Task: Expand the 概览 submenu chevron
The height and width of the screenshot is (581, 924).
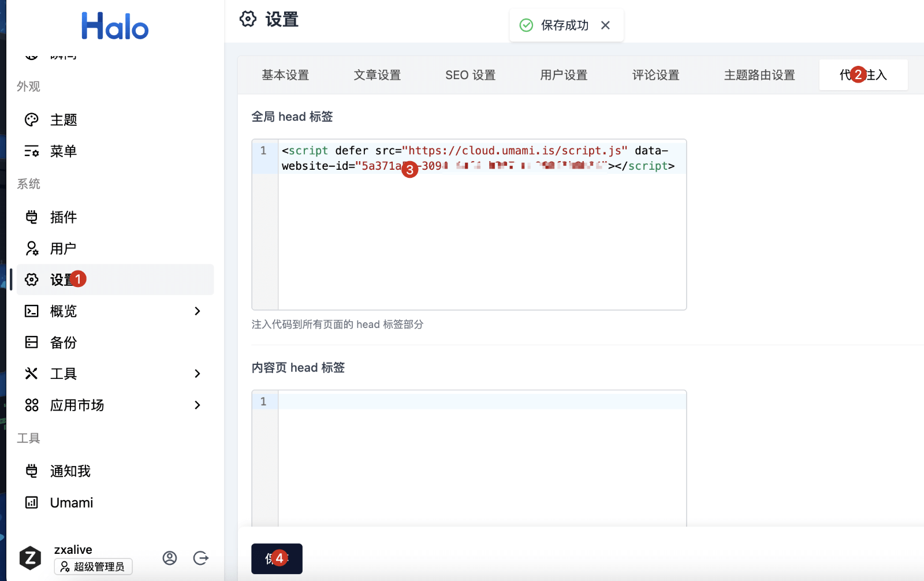Action: tap(198, 311)
